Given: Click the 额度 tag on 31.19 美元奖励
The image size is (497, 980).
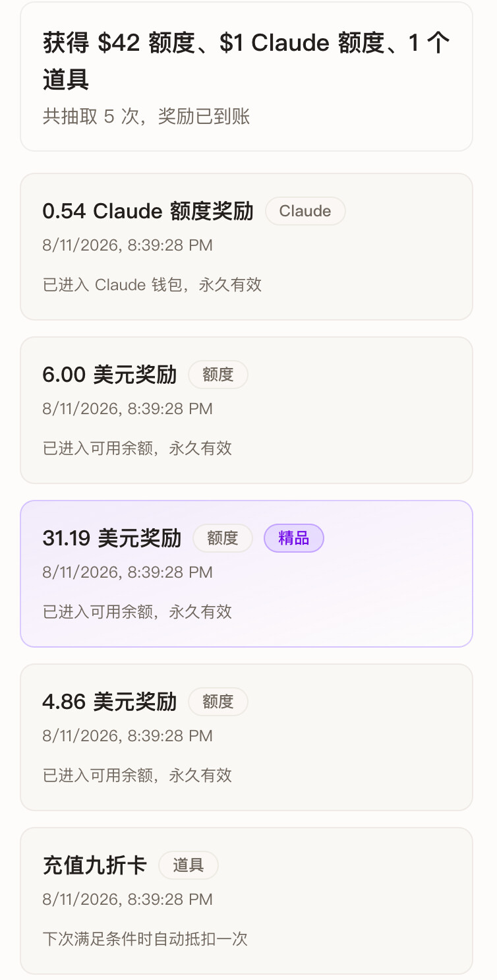Looking at the screenshot, I should 223,538.
